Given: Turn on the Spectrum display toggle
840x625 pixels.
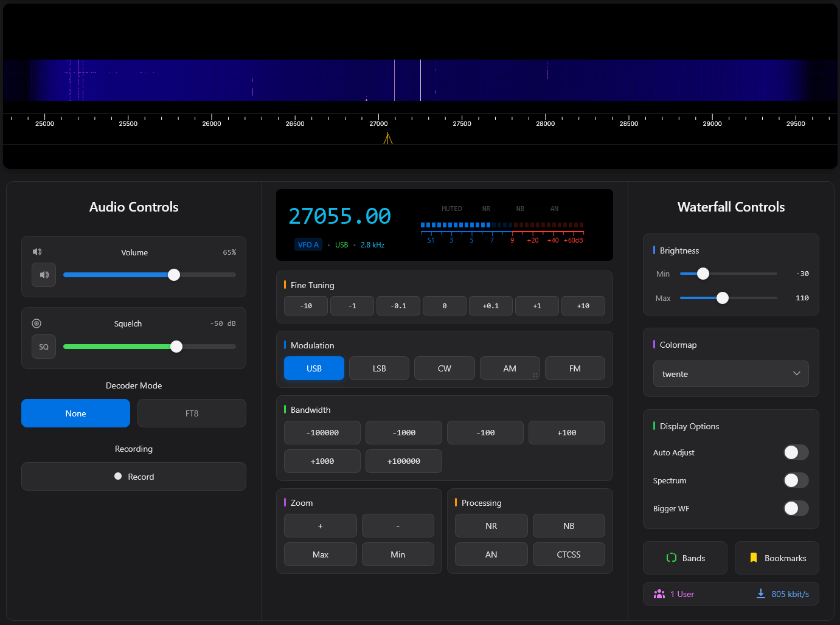Looking at the screenshot, I should coord(796,480).
